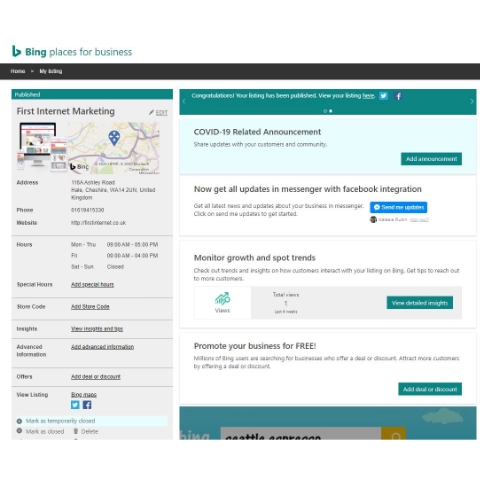The image size is (480, 480).
Task: Go to previous banner with left chevron
Action: [184, 101]
